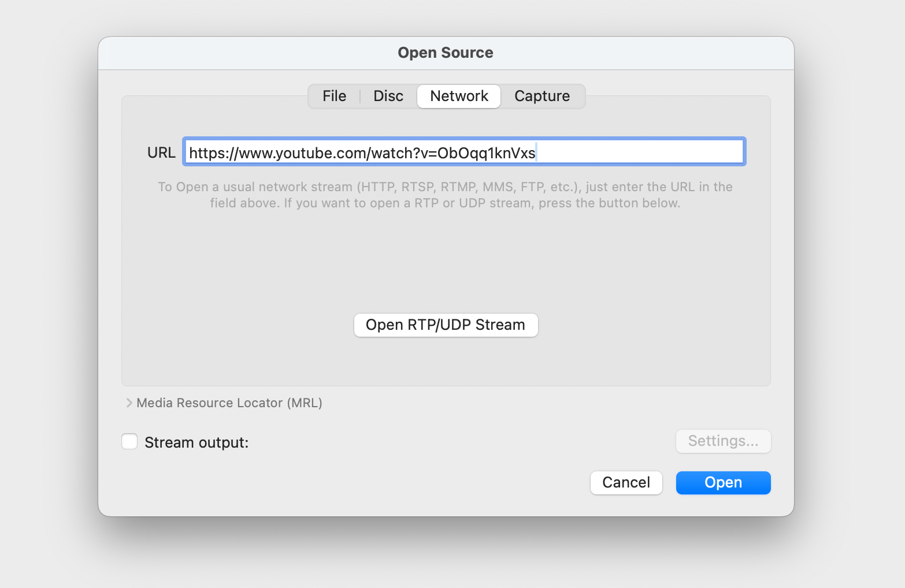905x588 pixels.
Task: Expand the Media Resource Locator disclosure arrow
Action: 129,403
